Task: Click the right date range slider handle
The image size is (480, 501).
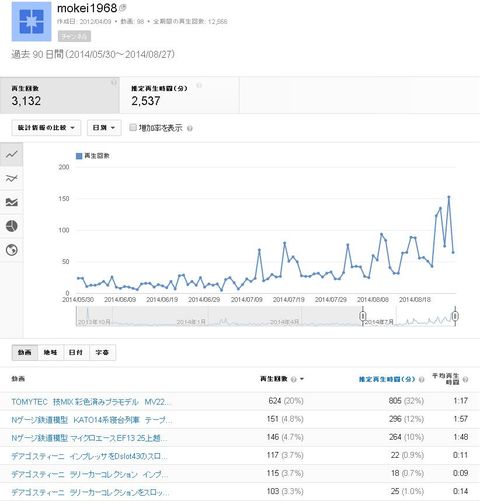Action: click(455, 316)
